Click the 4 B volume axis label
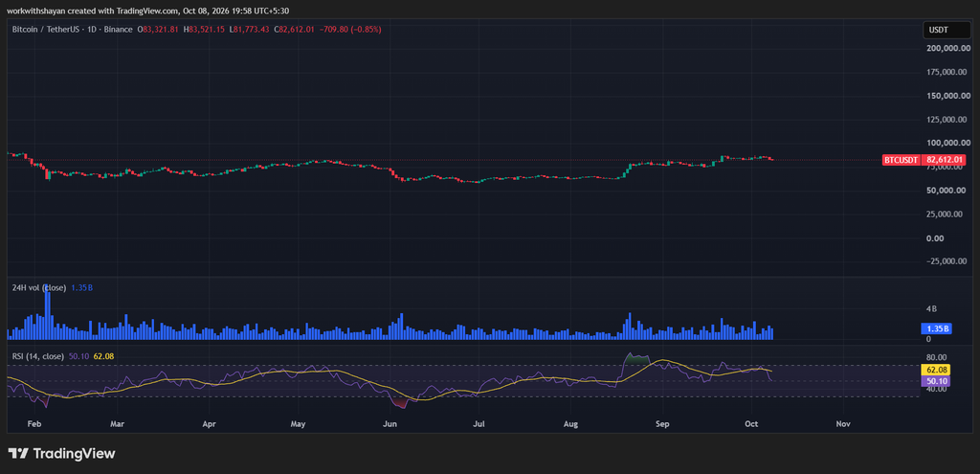Viewport: 980px width, 474px height. pyautogui.click(x=931, y=309)
